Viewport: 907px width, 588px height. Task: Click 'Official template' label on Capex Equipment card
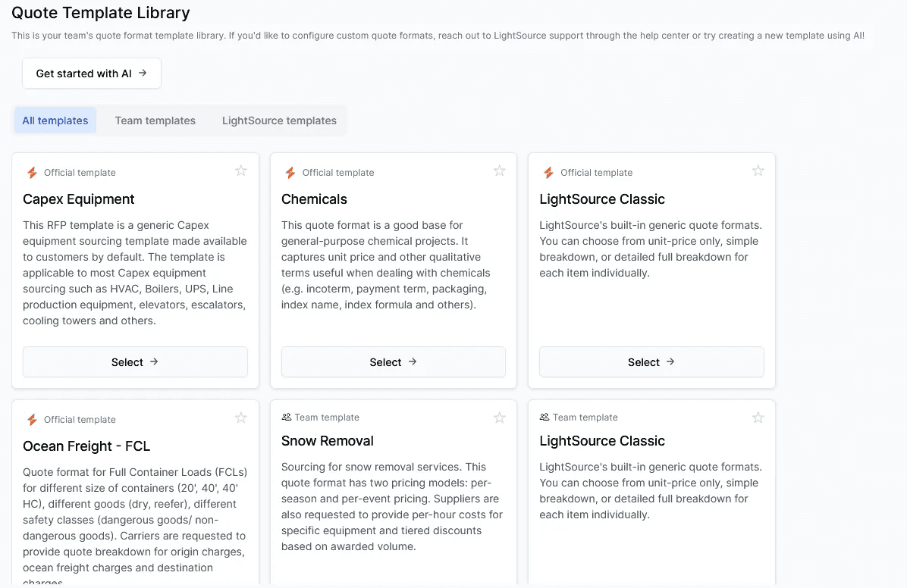80,172
